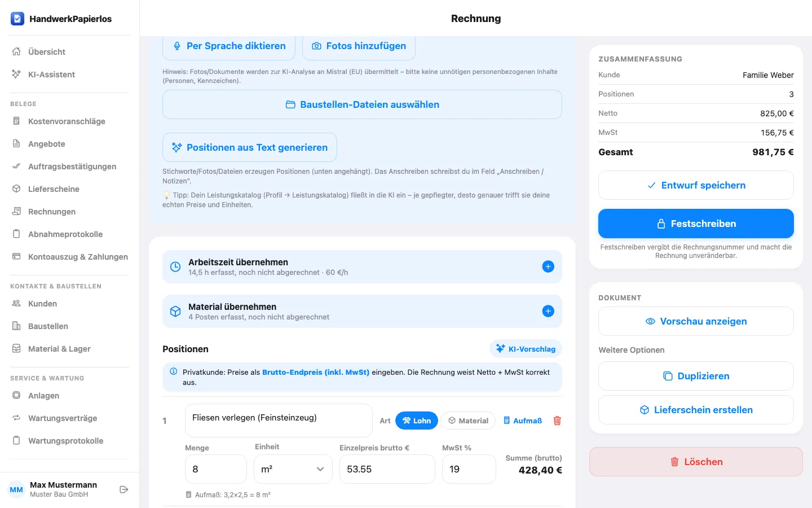
Task: Click the red Löschen button
Action: point(696,462)
